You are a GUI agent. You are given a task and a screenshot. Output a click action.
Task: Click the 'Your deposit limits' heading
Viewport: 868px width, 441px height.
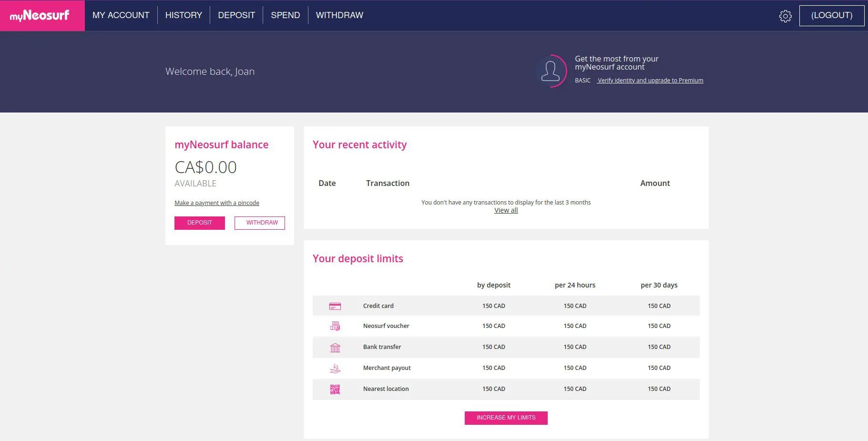pyautogui.click(x=357, y=259)
